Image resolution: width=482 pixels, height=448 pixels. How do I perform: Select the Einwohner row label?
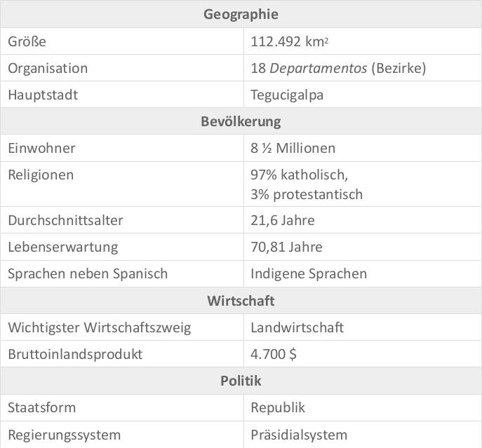pos(41,148)
